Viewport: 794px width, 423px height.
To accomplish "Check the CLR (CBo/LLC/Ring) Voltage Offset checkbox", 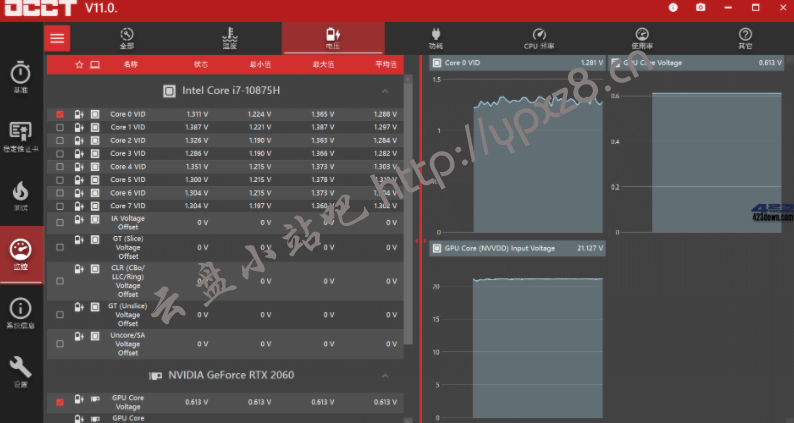I will (60, 281).
